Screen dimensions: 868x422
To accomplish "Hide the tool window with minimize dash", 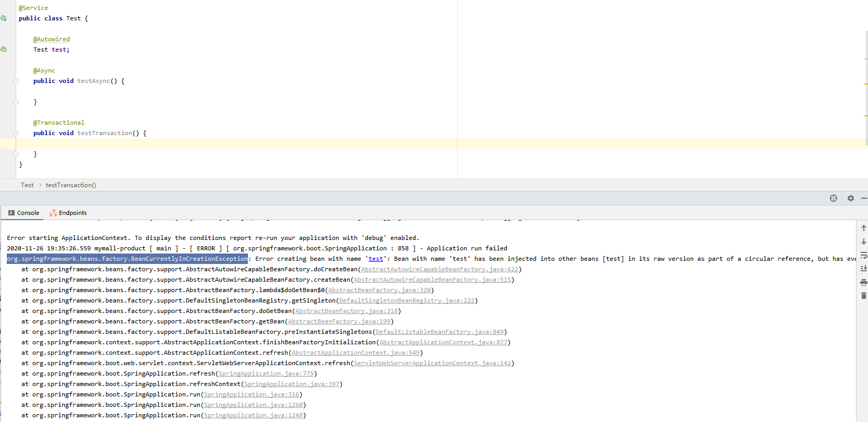I will (864, 198).
